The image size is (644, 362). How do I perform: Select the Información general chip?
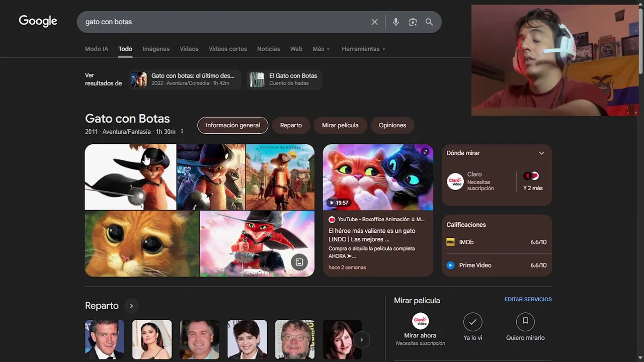click(x=232, y=125)
